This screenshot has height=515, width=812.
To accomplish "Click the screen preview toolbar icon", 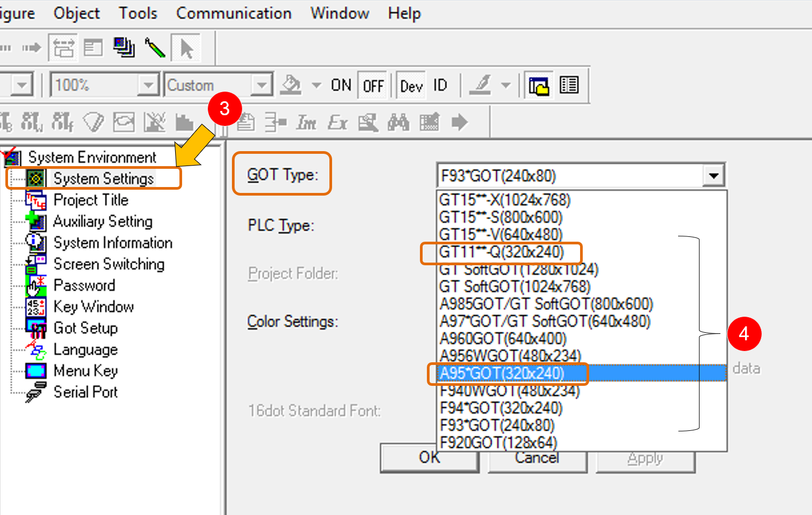I will 539,85.
